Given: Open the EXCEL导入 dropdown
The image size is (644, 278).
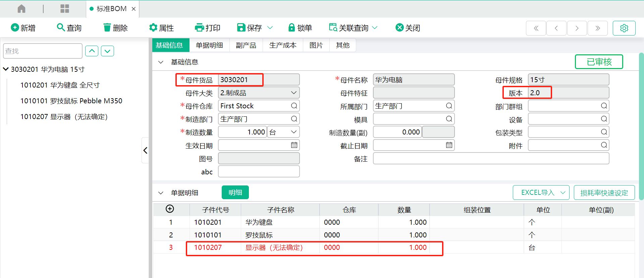Looking at the screenshot, I should (541, 192).
